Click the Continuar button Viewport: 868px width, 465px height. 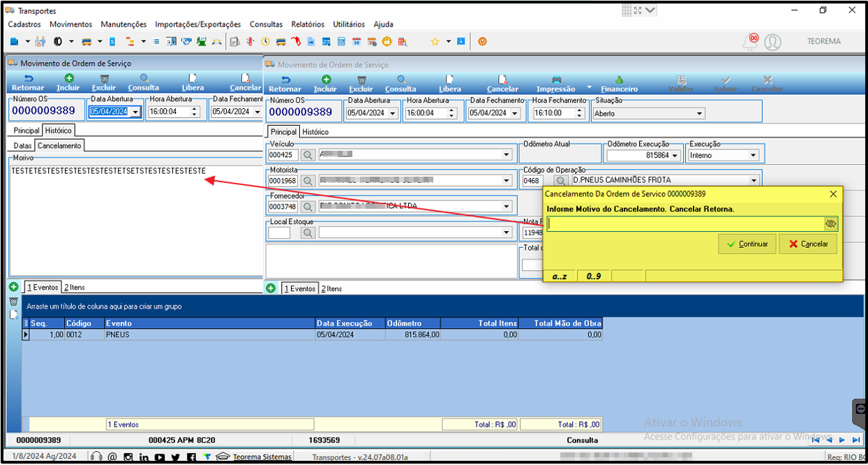coord(747,244)
